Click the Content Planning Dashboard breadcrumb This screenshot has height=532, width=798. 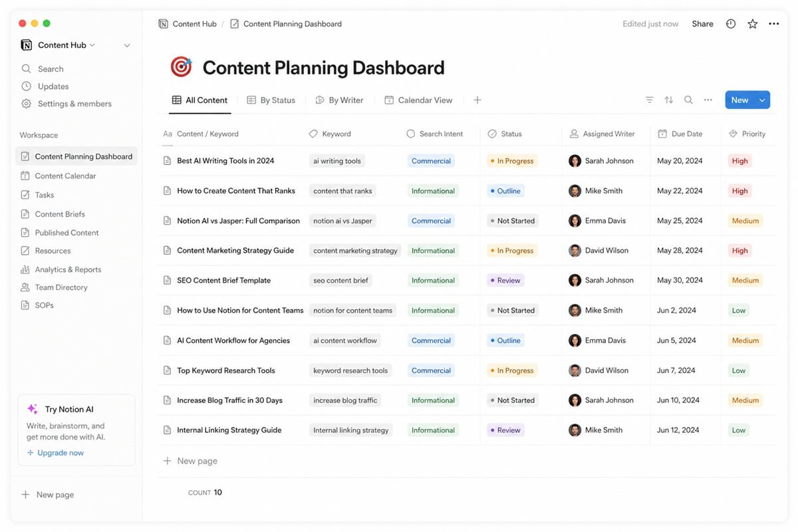[285, 24]
